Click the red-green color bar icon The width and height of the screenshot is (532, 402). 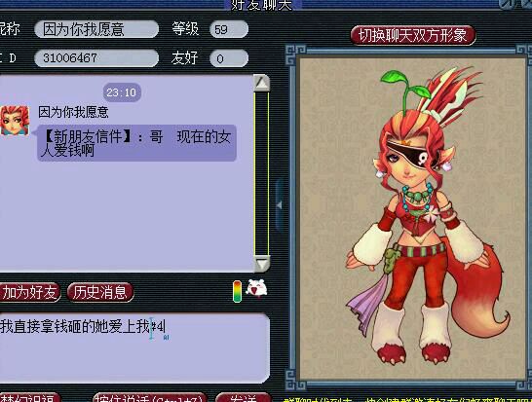(237, 291)
